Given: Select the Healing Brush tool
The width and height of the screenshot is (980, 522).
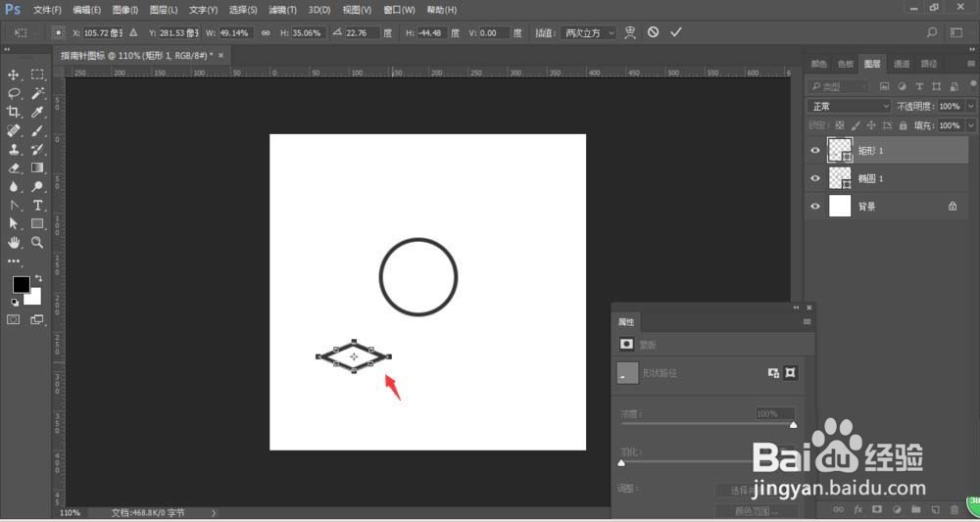Looking at the screenshot, I should point(13,130).
